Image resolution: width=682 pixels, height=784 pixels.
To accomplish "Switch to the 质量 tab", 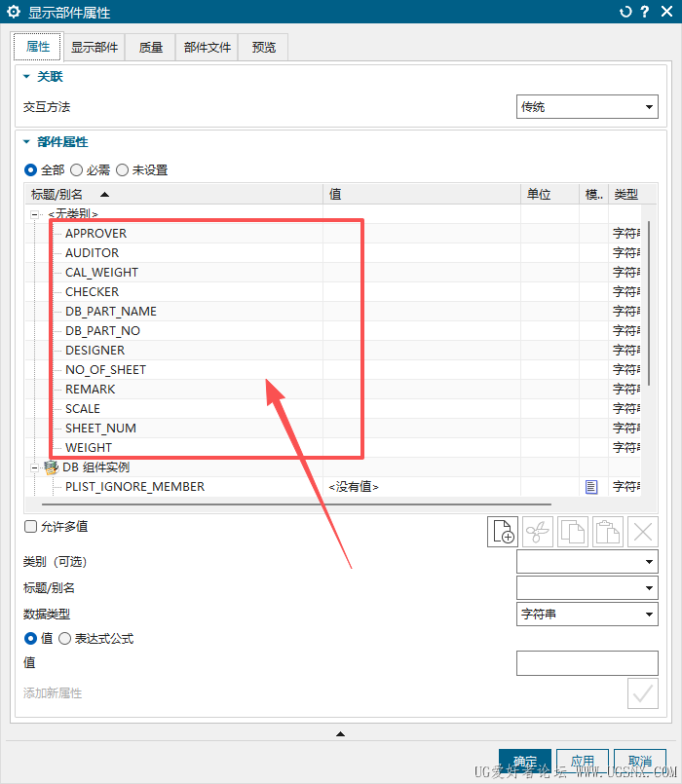I will pos(151,48).
